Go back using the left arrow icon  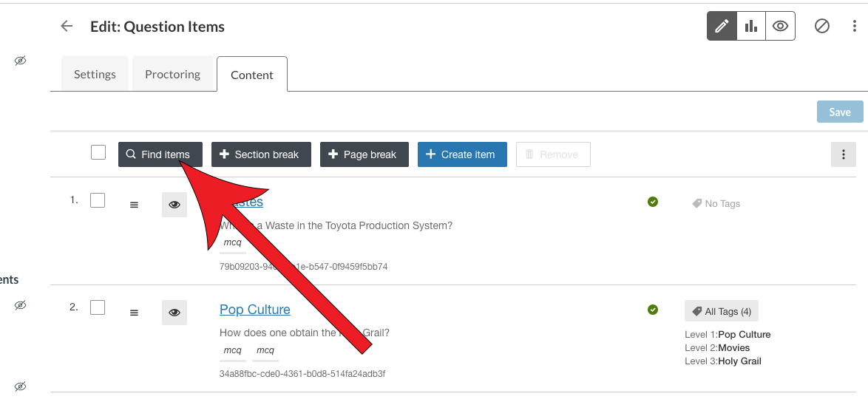[67, 26]
